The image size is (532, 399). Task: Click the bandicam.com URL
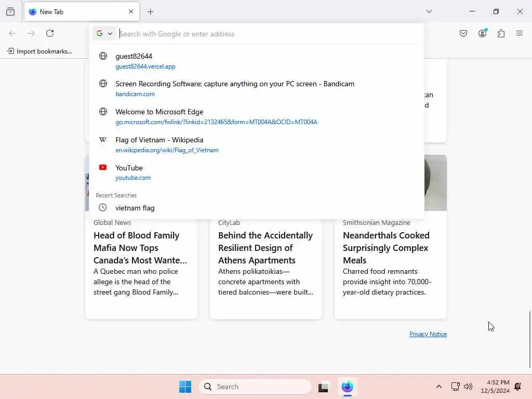point(135,94)
